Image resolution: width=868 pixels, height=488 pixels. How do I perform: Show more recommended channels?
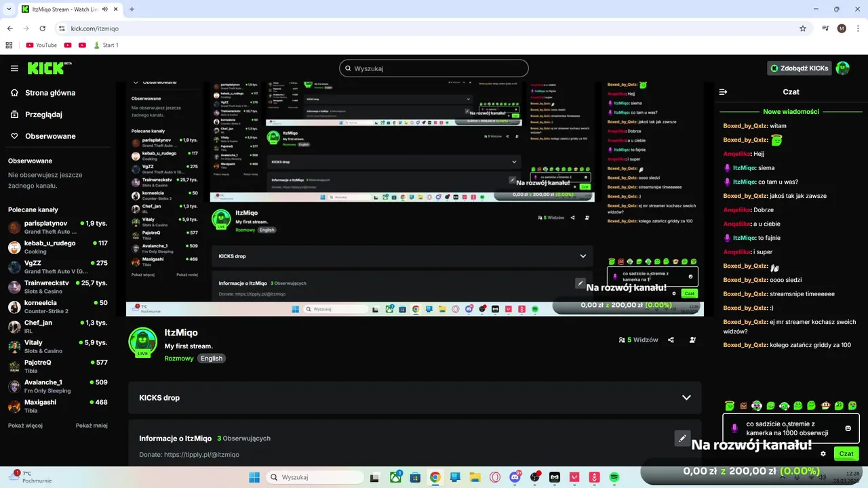click(x=25, y=426)
